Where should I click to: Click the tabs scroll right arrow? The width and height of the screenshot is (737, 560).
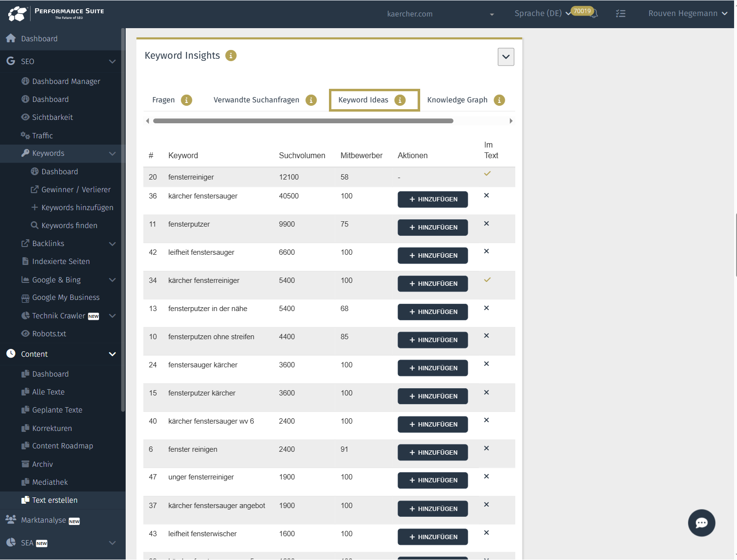click(511, 121)
